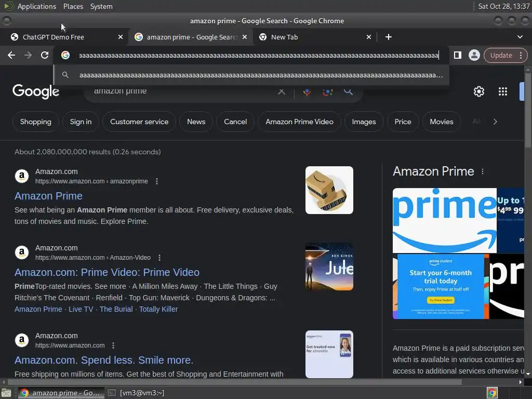Search by image with the Google Lens icon
This screenshot has width=532, height=399.
point(327,91)
